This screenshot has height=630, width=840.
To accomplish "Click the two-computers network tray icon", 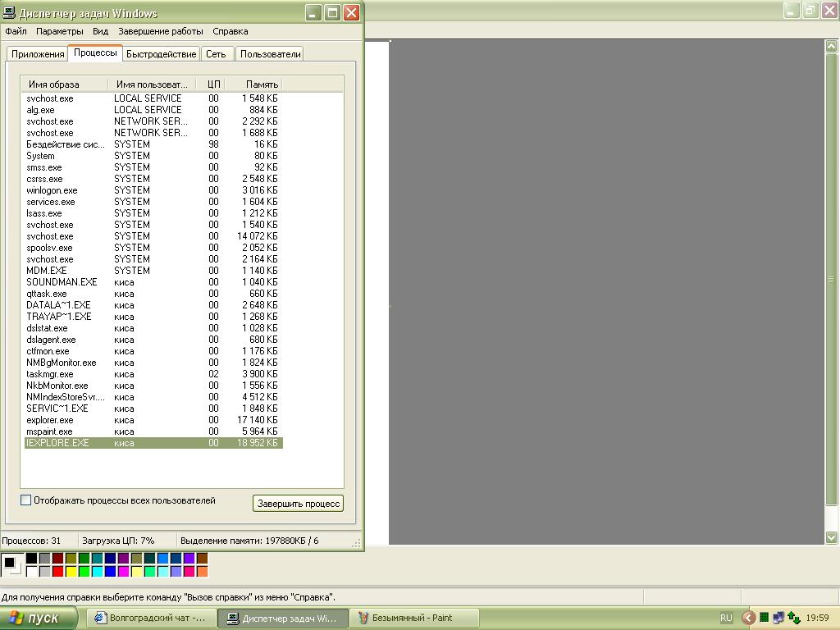I will (x=778, y=618).
